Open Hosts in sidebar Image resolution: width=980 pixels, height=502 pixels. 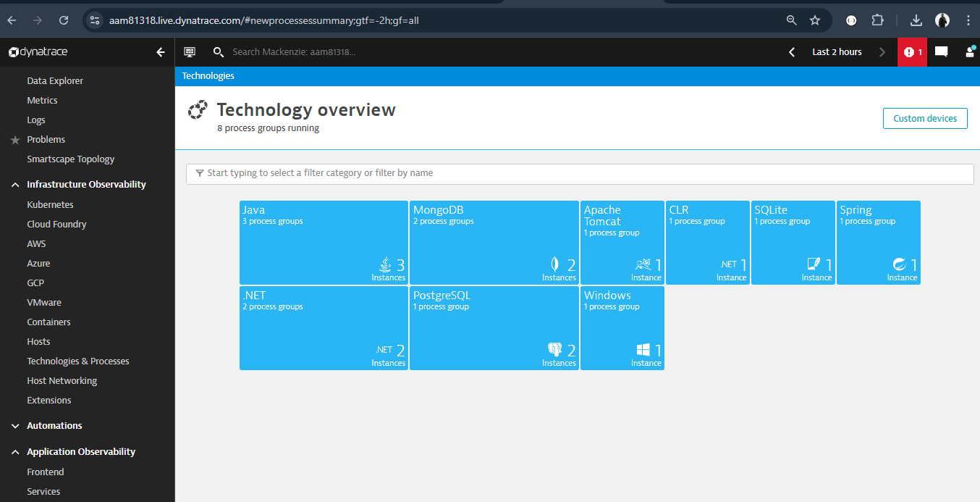[38, 342]
